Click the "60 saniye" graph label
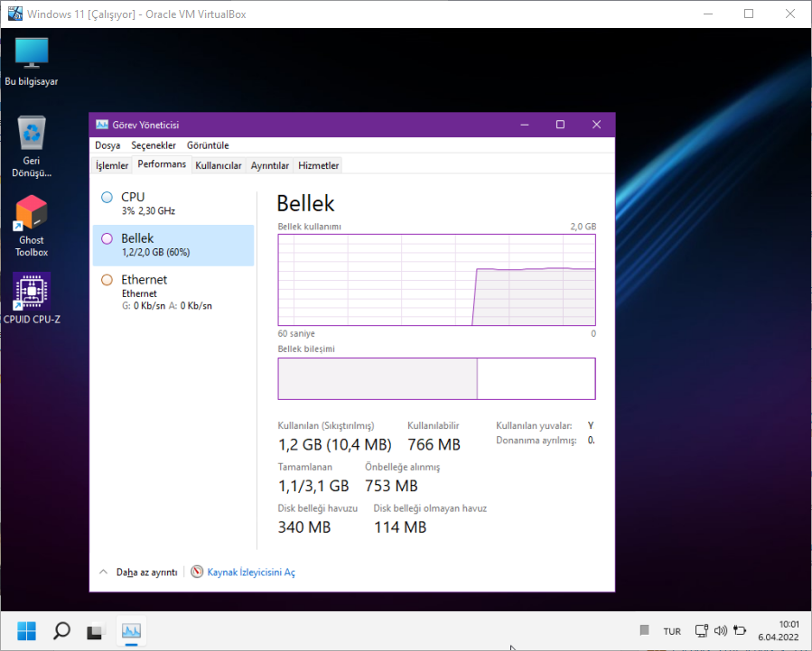 (x=296, y=334)
